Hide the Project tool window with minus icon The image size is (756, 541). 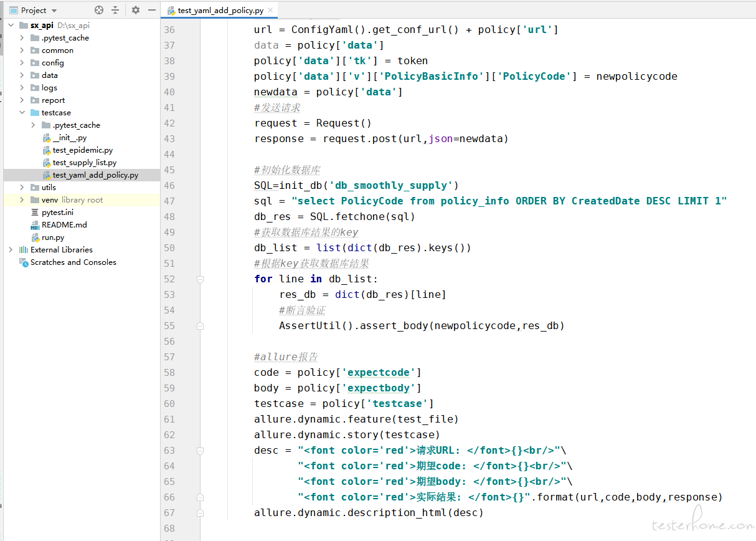(x=152, y=10)
